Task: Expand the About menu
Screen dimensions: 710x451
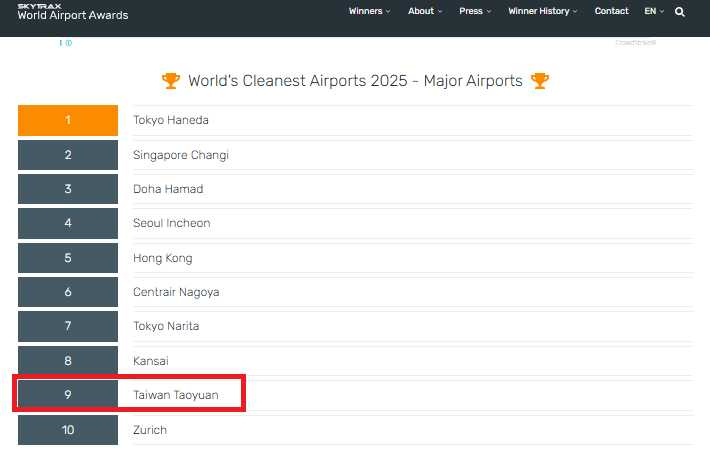Action: (x=425, y=11)
